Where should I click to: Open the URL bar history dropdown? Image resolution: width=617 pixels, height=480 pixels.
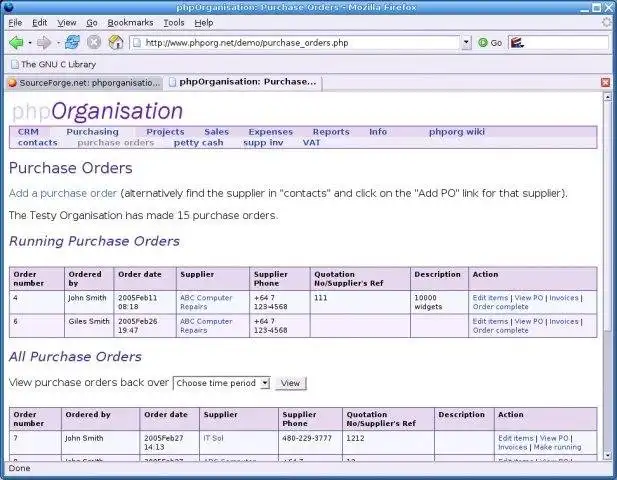click(466, 42)
